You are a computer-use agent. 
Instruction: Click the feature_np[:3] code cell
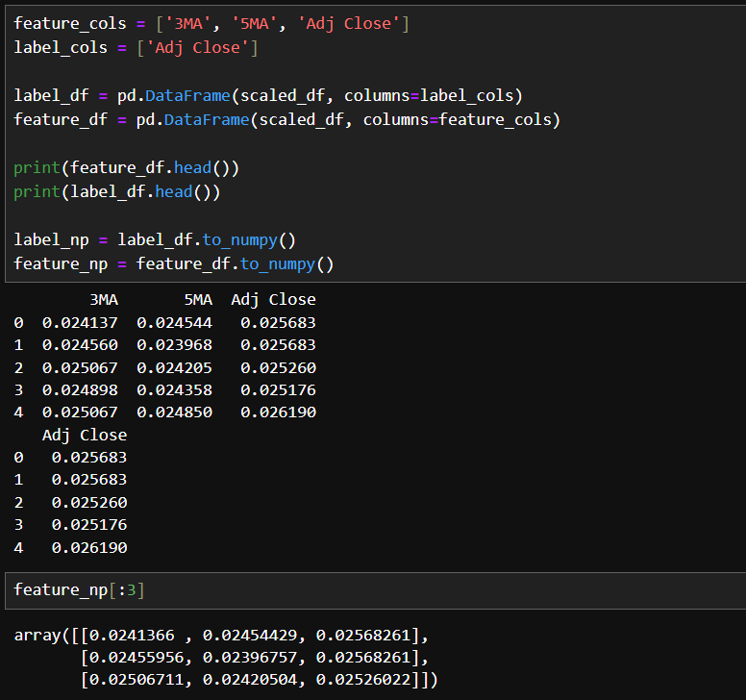(375, 590)
